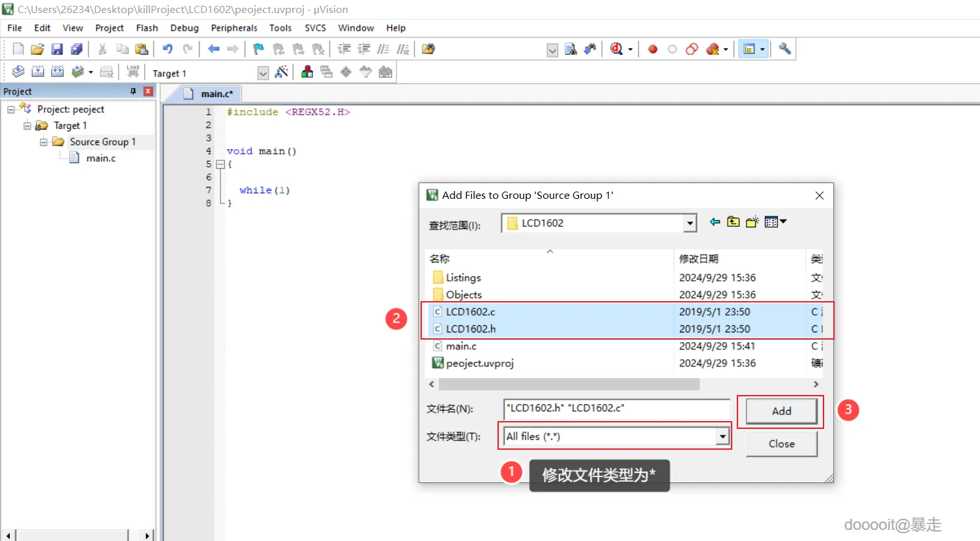Insert a bookmark with the flag icon
The width and height of the screenshot is (980, 541).
pyautogui.click(x=259, y=49)
